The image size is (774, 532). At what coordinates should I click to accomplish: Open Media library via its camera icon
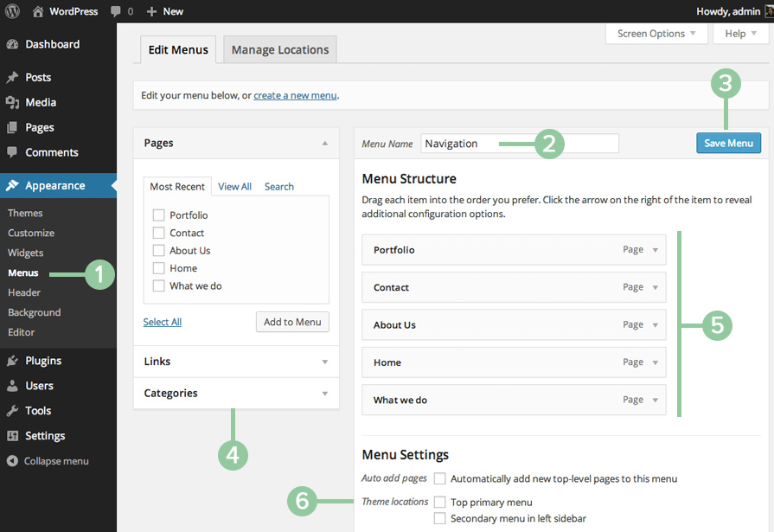pos(14,102)
